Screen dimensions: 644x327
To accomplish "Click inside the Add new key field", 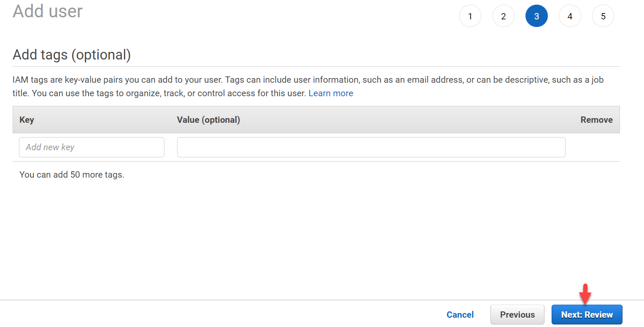I will click(x=92, y=147).
